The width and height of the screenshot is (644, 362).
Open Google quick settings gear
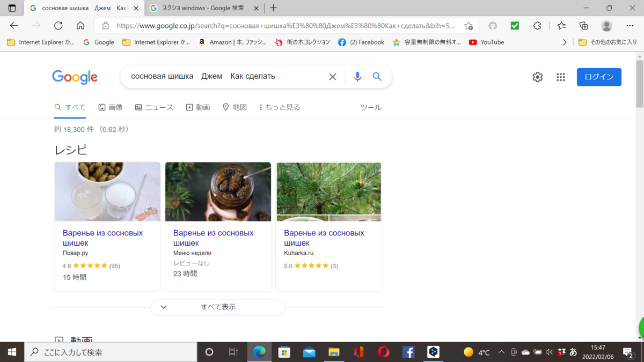click(538, 77)
